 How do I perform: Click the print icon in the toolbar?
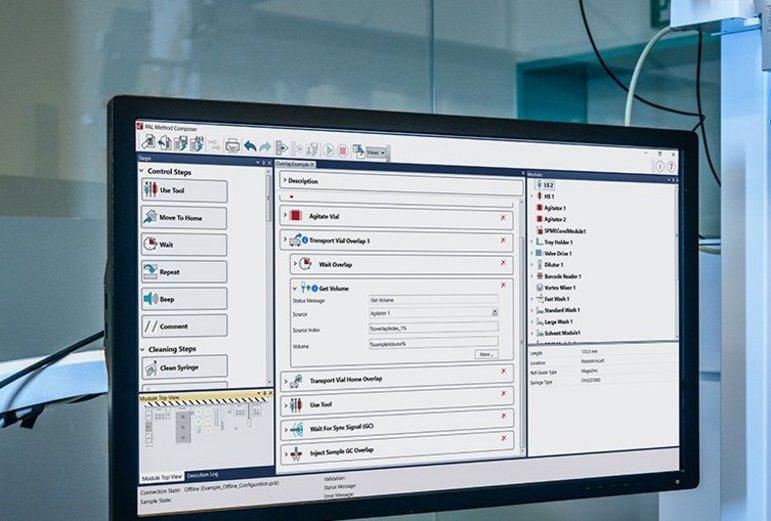click(232, 145)
